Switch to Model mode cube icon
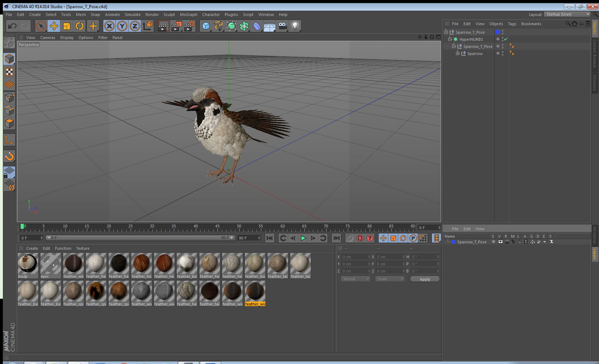This screenshot has height=364, width=599. [9, 59]
